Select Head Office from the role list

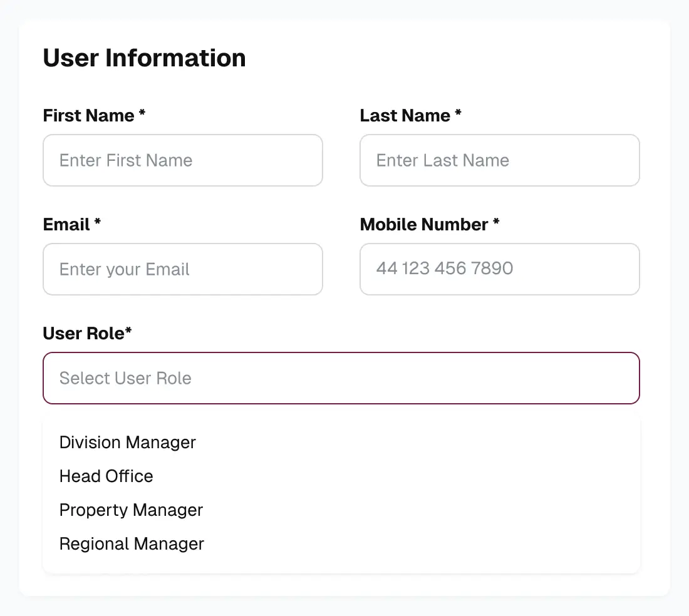tap(106, 476)
